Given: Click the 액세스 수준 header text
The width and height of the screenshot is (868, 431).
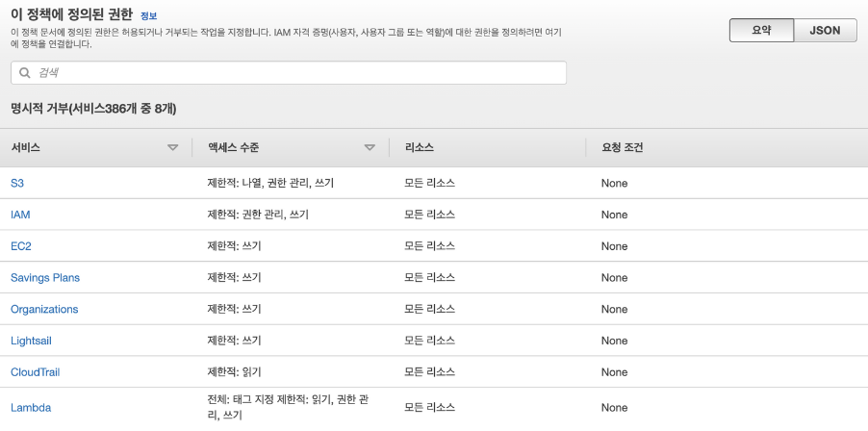Looking at the screenshot, I should coord(234,148).
